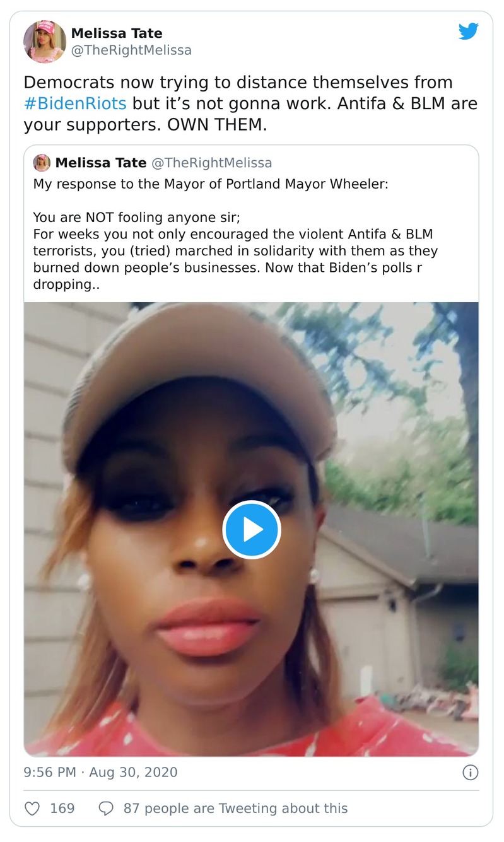Like the tweet with heart icon
This screenshot has width=504, height=842.
click(32, 808)
